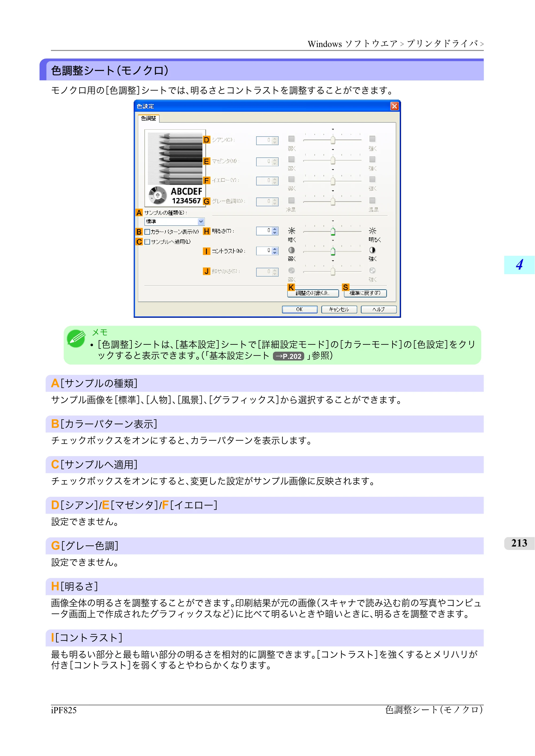Viewport: 535px width, 756px height.
Task: Click the シアン spinner arrows
Action: pos(275,141)
